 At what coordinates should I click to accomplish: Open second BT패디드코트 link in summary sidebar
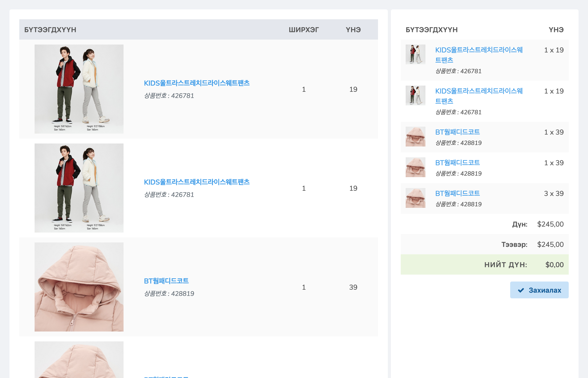[x=458, y=163]
